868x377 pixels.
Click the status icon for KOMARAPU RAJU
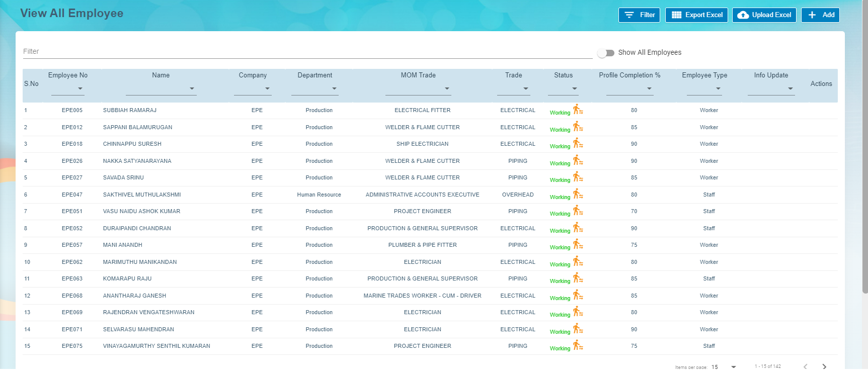(578, 278)
